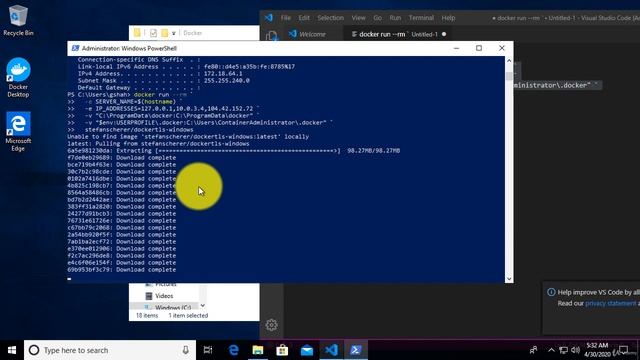Click the taskbar clock showing 5:32 AM
The image size is (640, 360).
597,350
